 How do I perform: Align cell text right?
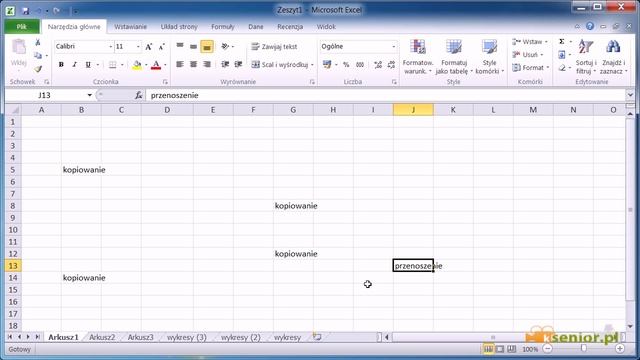click(207, 64)
